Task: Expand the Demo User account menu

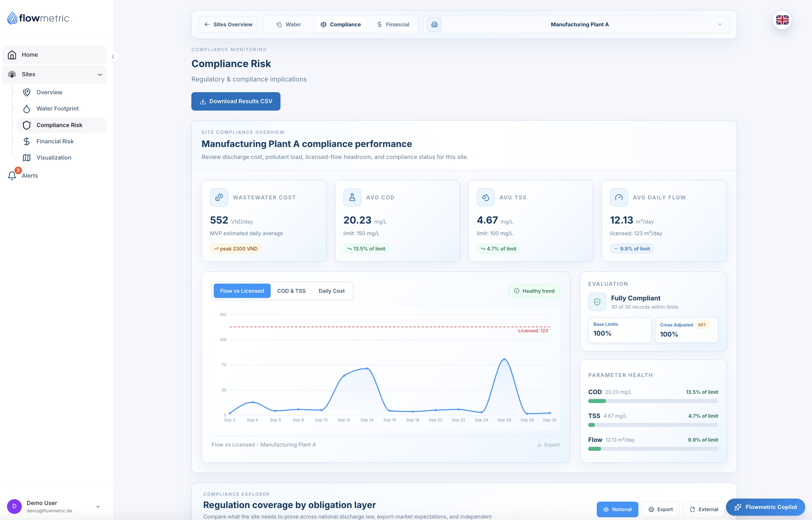Action: 98,507
